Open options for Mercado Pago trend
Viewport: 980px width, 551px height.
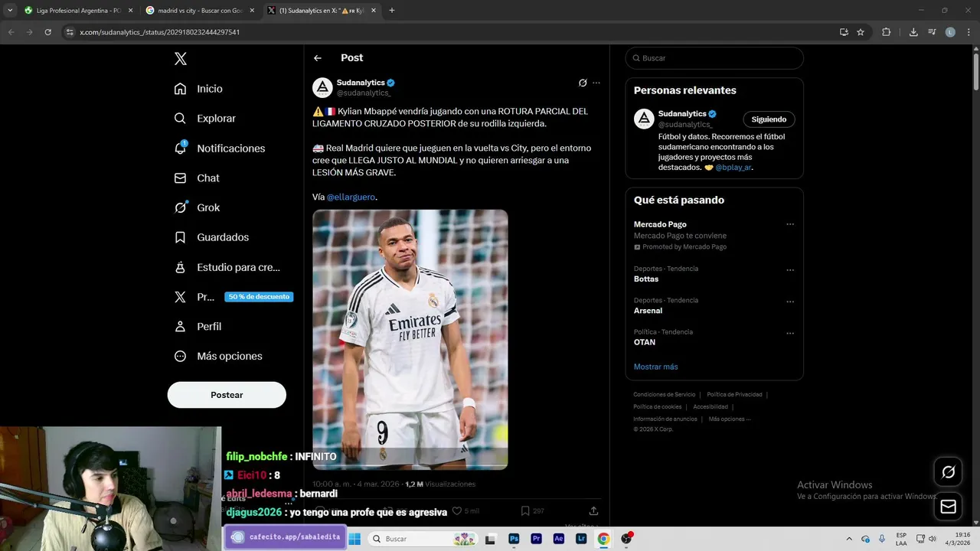pyautogui.click(x=790, y=224)
